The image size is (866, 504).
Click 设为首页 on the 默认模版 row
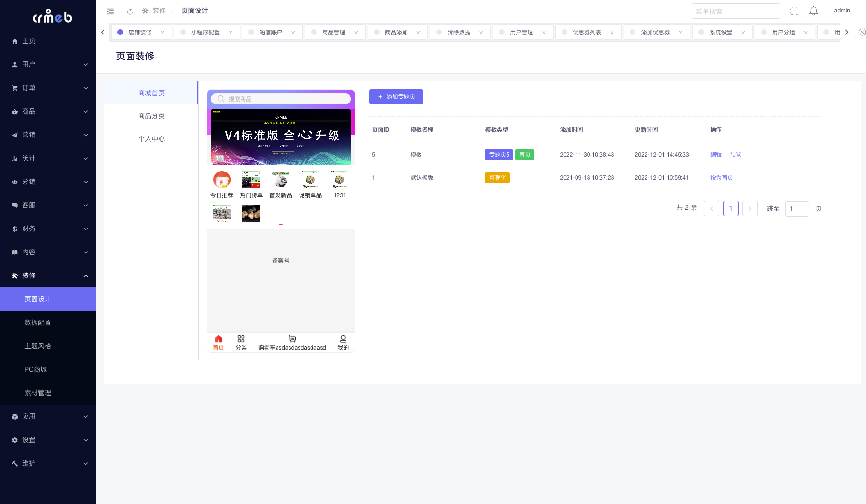pyautogui.click(x=721, y=177)
